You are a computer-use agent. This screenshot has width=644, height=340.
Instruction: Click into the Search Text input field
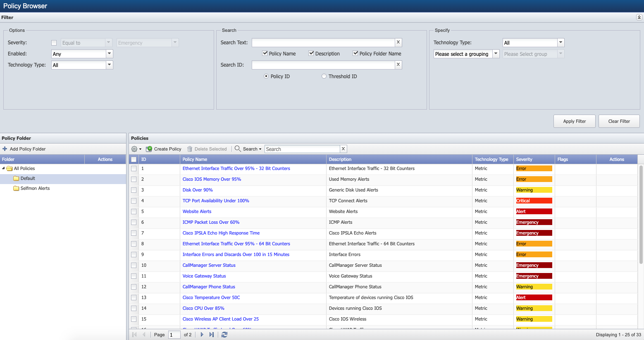coord(323,43)
